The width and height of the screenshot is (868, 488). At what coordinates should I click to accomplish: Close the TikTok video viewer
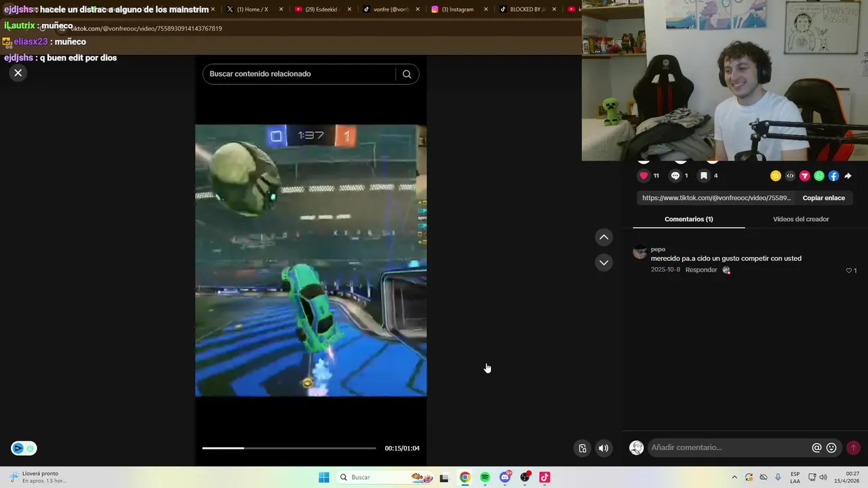tap(18, 73)
